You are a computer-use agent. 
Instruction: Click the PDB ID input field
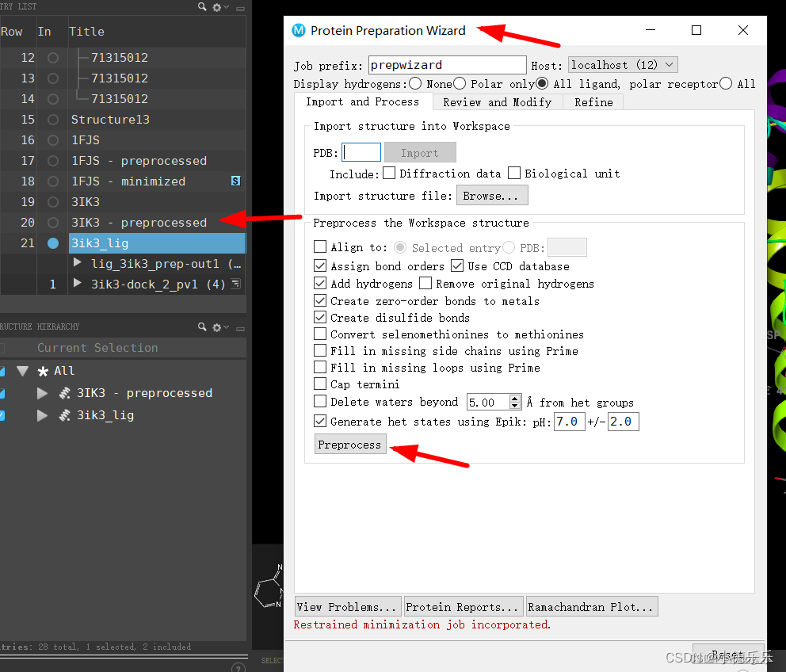point(361,152)
